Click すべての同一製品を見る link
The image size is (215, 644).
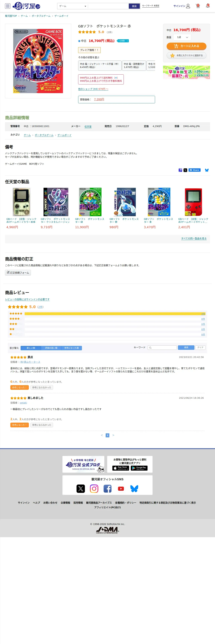coord(194,239)
